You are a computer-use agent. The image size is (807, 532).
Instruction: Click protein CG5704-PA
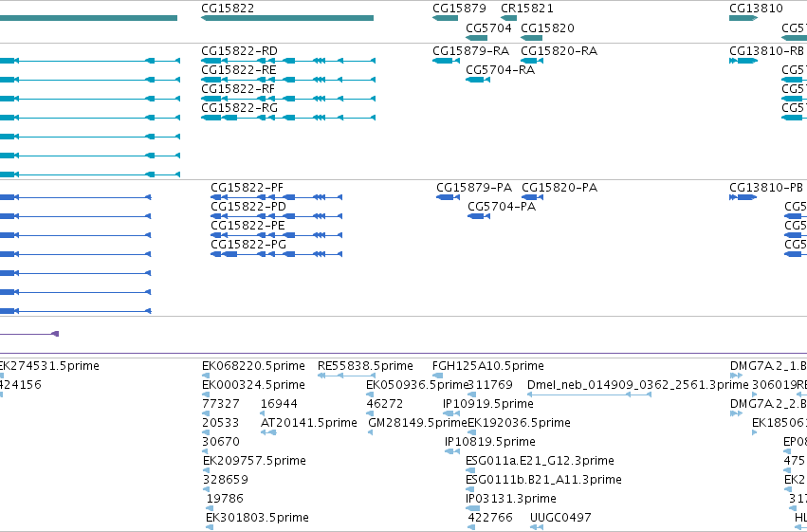click(x=479, y=216)
